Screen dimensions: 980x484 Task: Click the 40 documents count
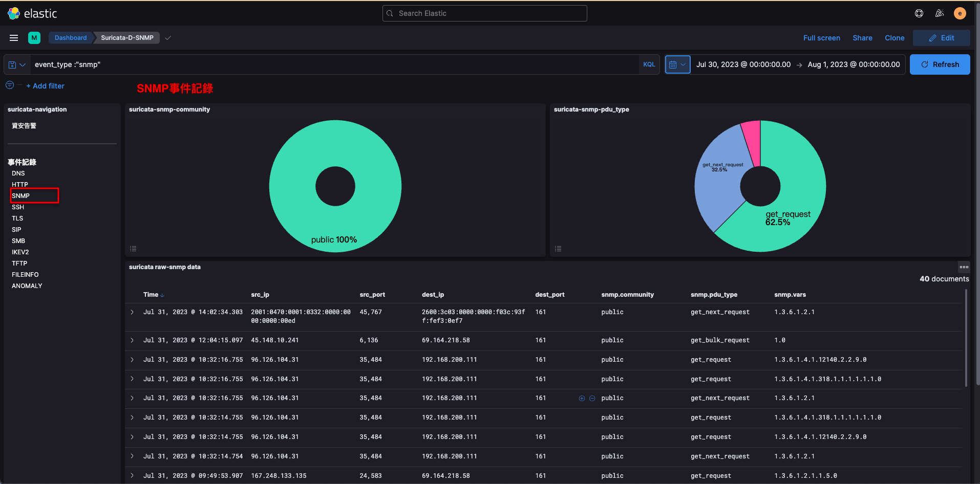click(x=944, y=279)
